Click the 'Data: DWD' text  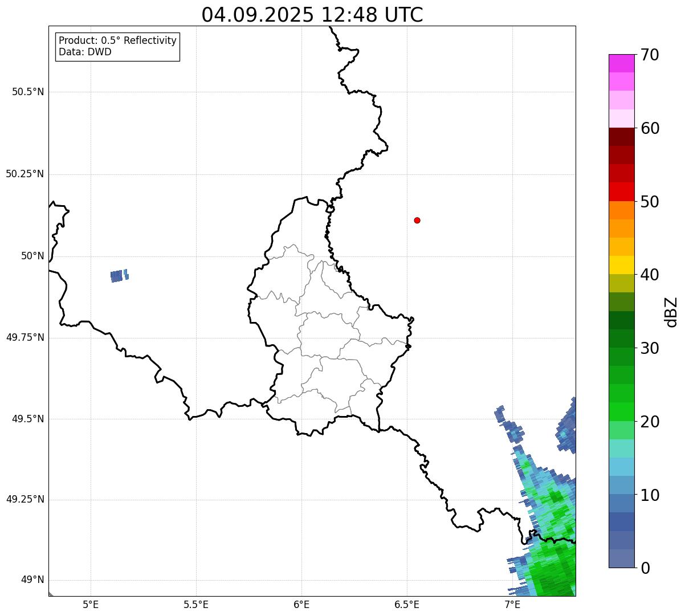(x=85, y=52)
